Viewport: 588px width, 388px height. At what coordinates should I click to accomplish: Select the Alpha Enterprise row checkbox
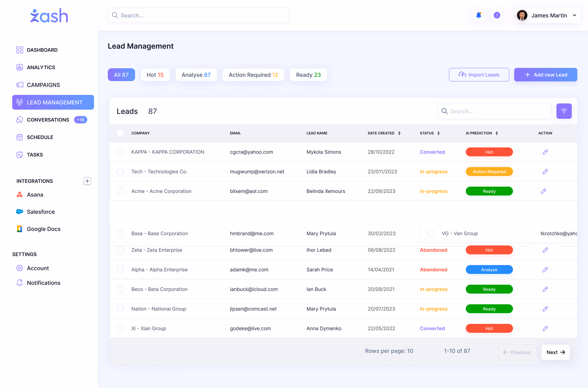pos(120,269)
